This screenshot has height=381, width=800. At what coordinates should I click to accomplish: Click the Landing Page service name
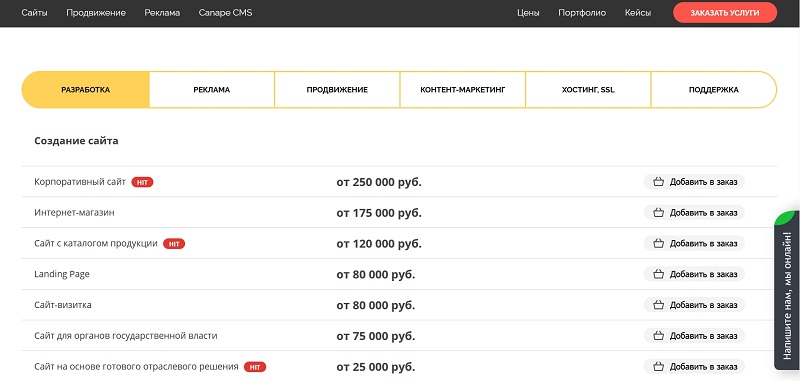click(62, 274)
